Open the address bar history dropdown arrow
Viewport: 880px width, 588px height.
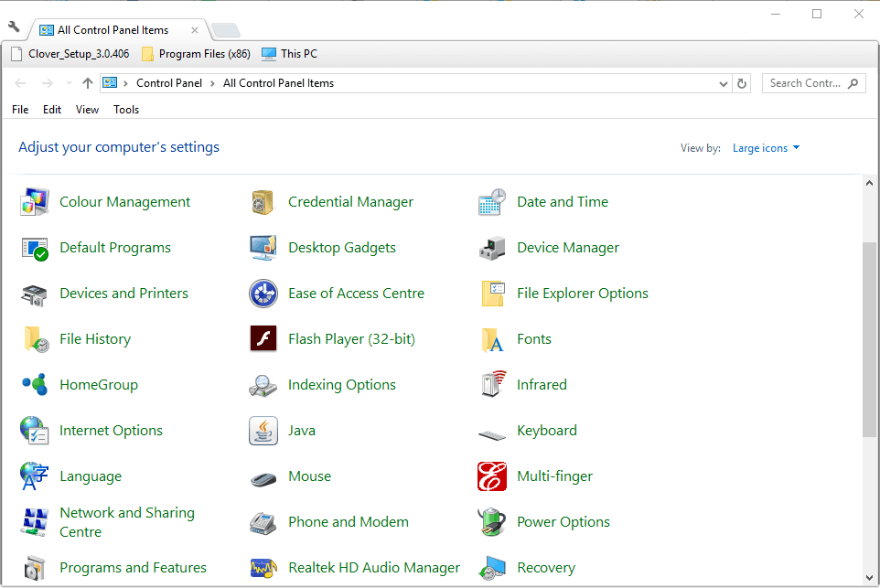click(x=724, y=83)
